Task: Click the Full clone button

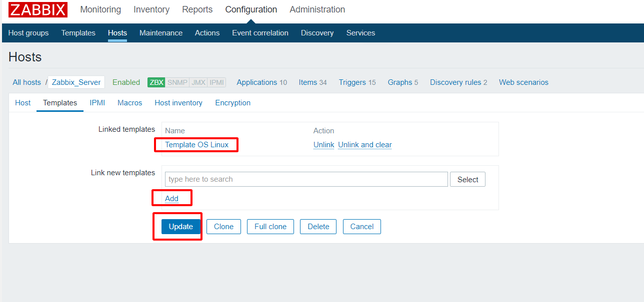Action: click(270, 227)
